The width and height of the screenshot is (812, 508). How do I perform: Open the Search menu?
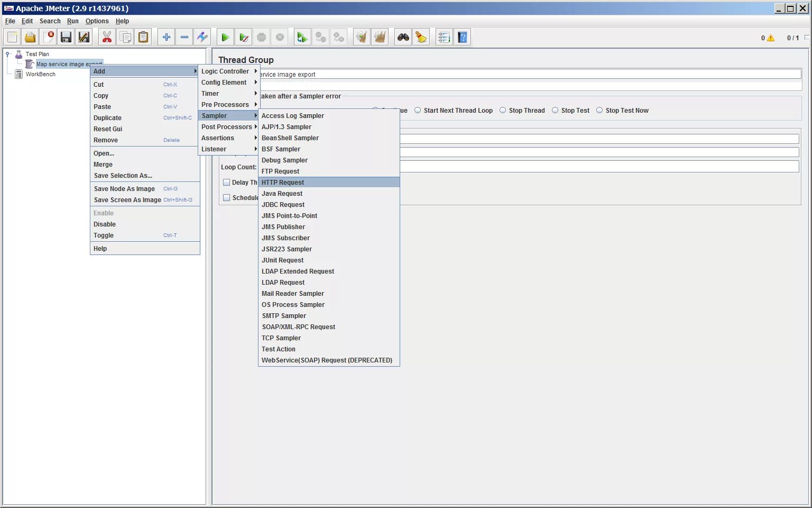coord(50,21)
